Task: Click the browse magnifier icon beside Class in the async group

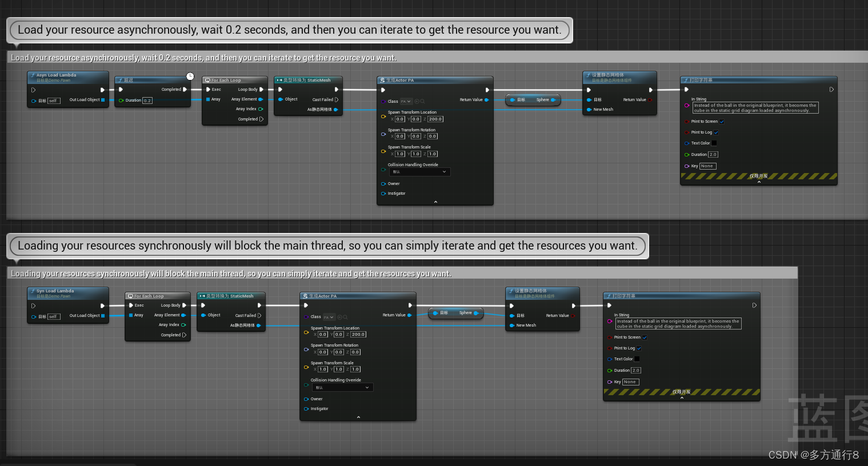Action: tap(423, 102)
